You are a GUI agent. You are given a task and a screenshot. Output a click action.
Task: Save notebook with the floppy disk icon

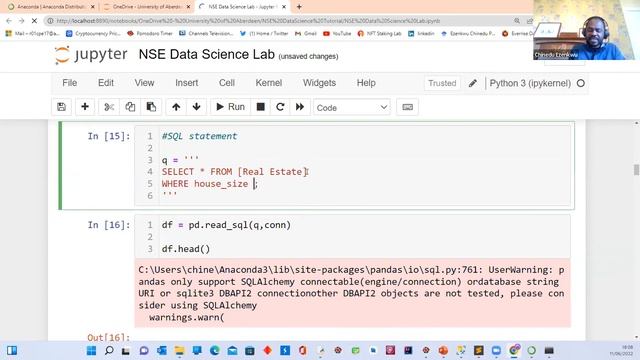(x=62, y=107)
